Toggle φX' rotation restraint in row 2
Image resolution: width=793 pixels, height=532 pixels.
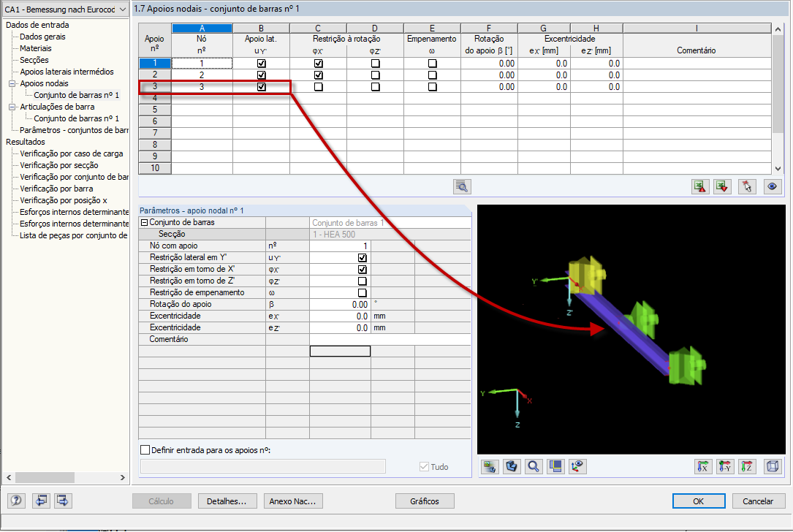[318, 75]
